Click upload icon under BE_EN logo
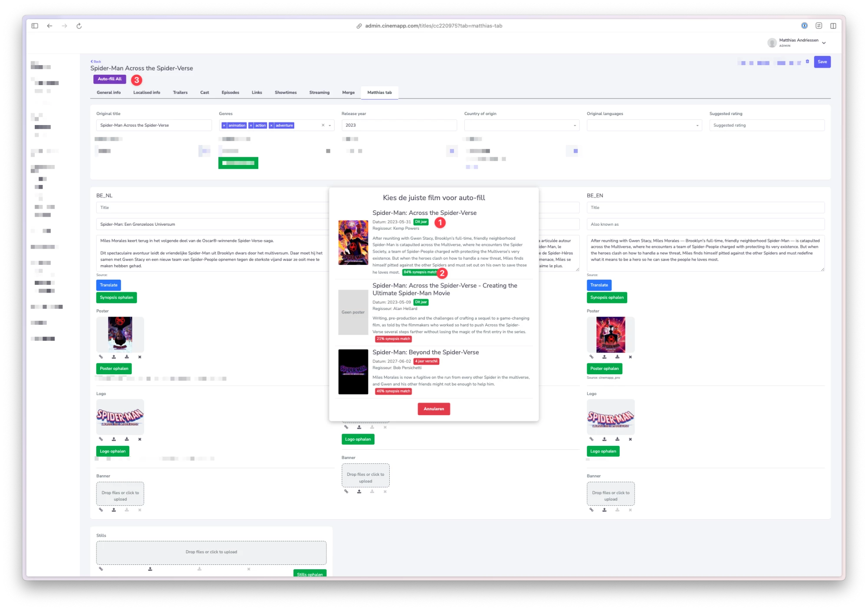868x610 pixels. pos(604,439)
